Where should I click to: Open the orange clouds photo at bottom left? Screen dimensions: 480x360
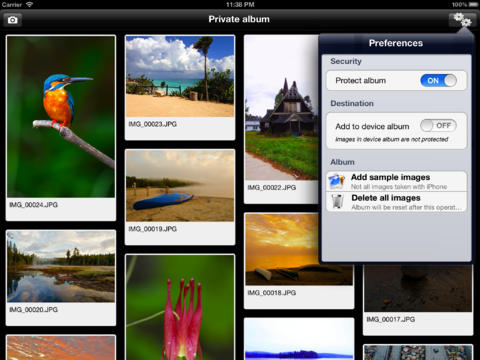(61, 348)
